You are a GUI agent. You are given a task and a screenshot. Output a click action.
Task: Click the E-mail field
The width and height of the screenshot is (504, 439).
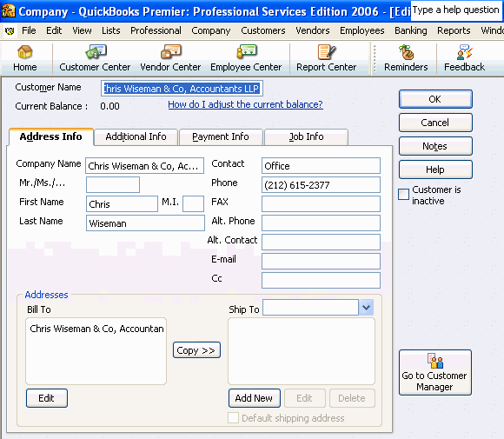[x=321, y=261]
